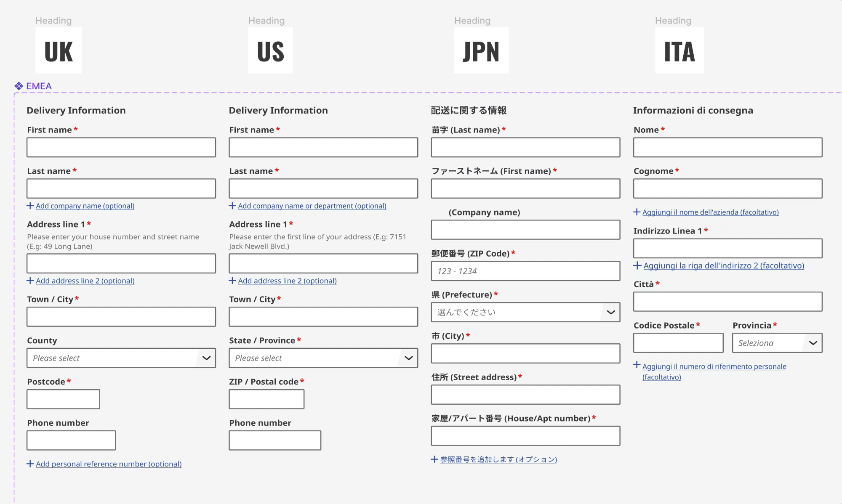Select the UK heading block
The image size is (842, 504).
click(x=59, y=50)
